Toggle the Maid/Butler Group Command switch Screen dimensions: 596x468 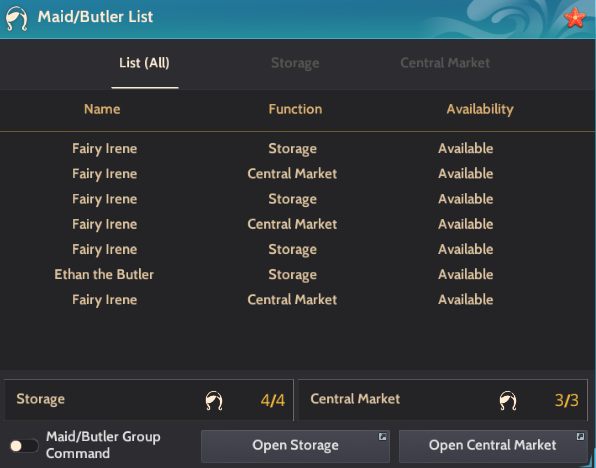(x=24, y=446)
